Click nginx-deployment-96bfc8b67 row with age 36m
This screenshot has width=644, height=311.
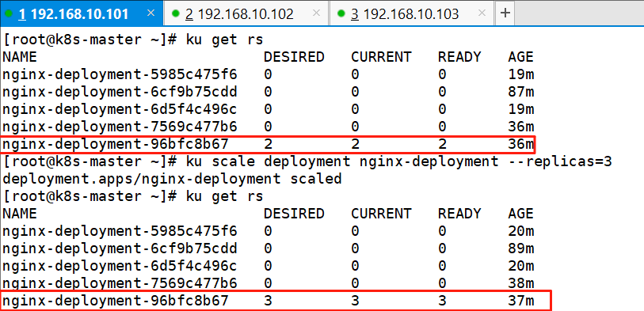269,144
